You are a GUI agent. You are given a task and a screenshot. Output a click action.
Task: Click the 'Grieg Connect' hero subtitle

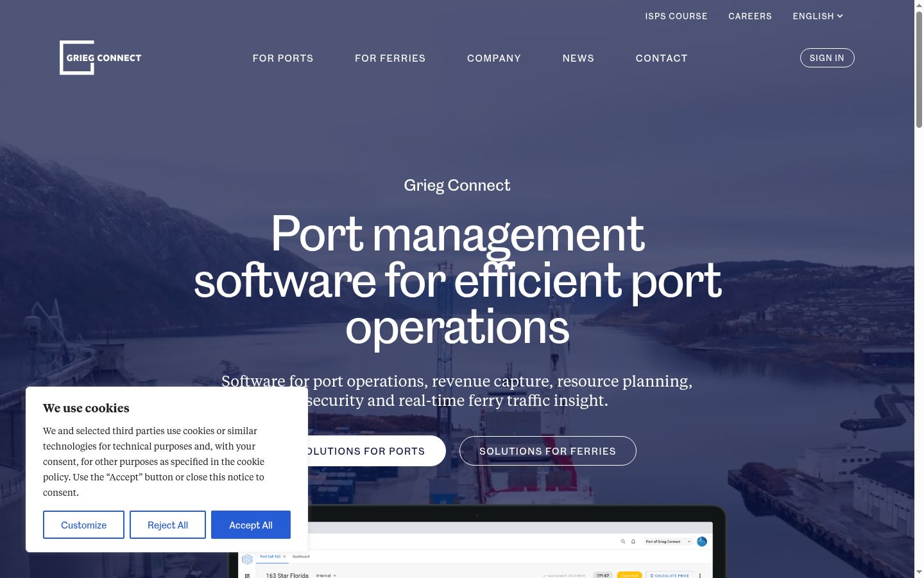(x=457, y=185)
